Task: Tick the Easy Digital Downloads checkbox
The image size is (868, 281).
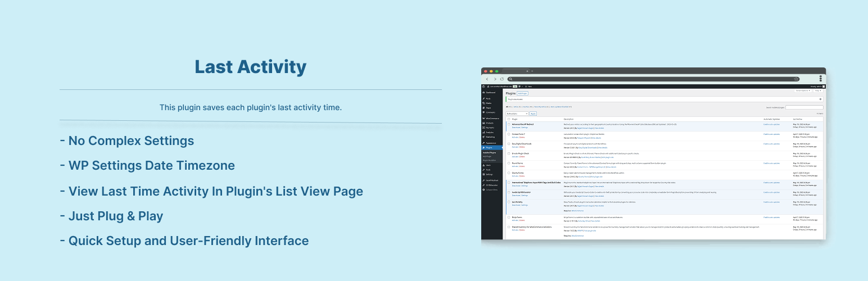Action: tap(509, 144)
